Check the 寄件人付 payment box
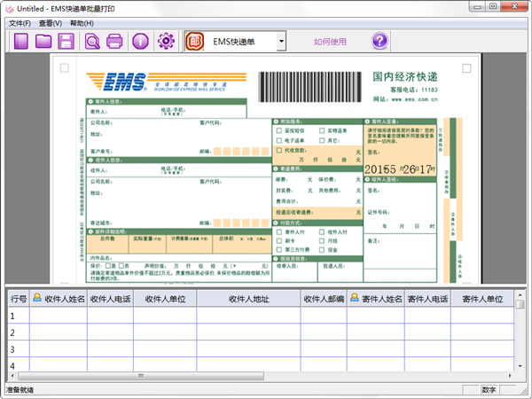 click(x=279, y=232)
